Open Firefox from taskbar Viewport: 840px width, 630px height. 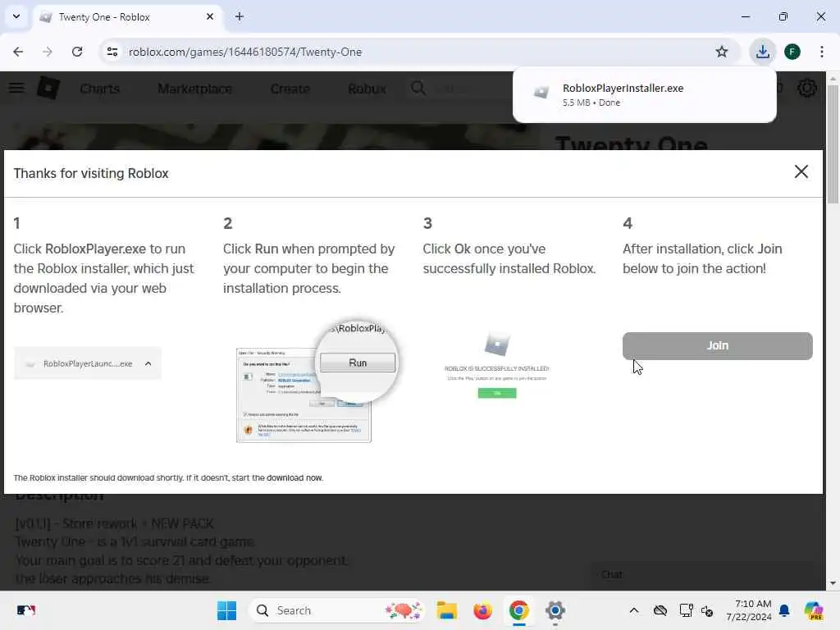point(482,610)
